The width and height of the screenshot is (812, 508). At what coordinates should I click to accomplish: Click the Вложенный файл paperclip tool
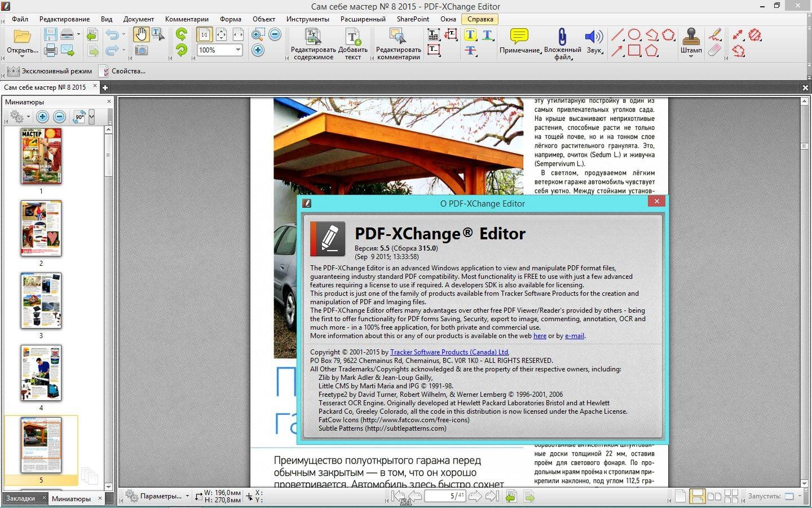[x=562, y=44]
